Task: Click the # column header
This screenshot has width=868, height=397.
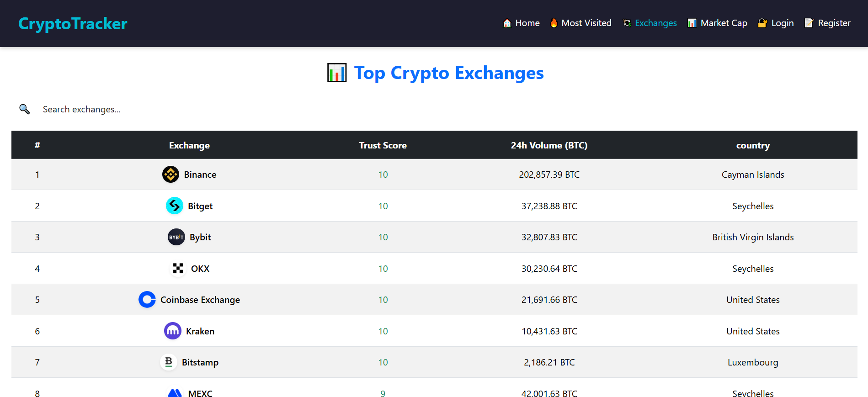Action: point(37,145)
